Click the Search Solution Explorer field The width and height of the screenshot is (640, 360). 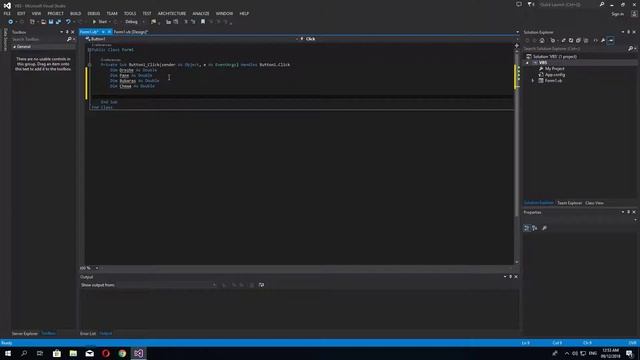[x=576, y=49]
